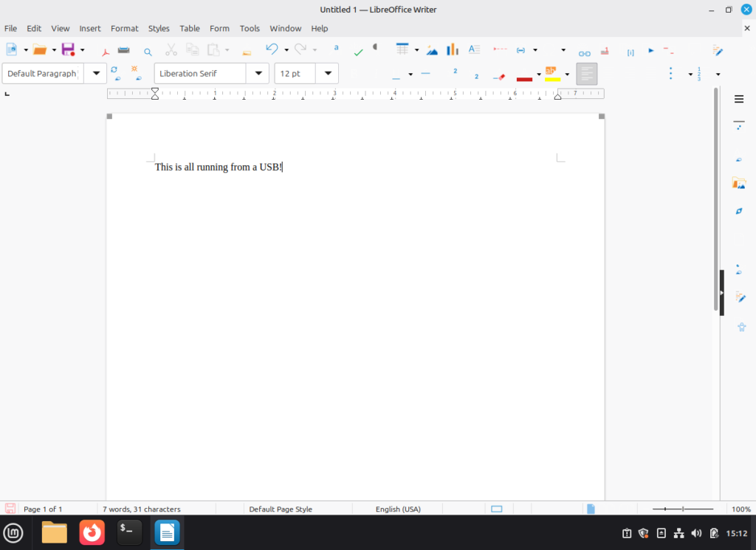The height and width of the screenshot is (550, 756).
Task: Click the Default Page Style status field
Action: click(x=280, y=509)
